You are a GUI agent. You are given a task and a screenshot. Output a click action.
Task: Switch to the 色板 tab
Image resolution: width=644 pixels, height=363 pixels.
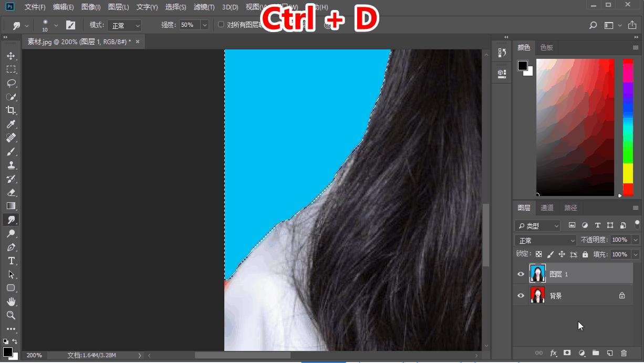(x=546, y=47)
